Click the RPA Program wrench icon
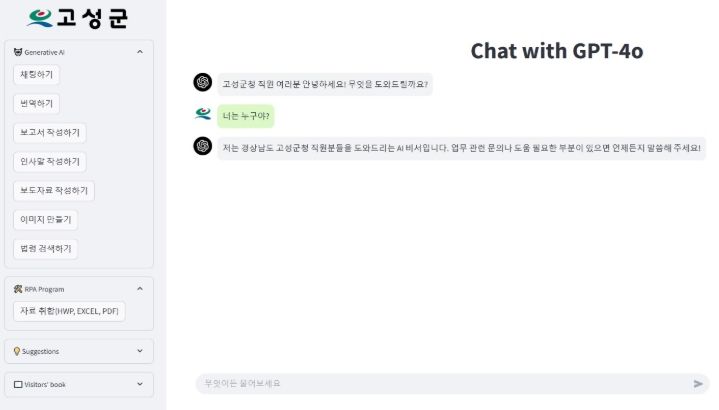This screenshot has width=719, height=410. point(18,289)
